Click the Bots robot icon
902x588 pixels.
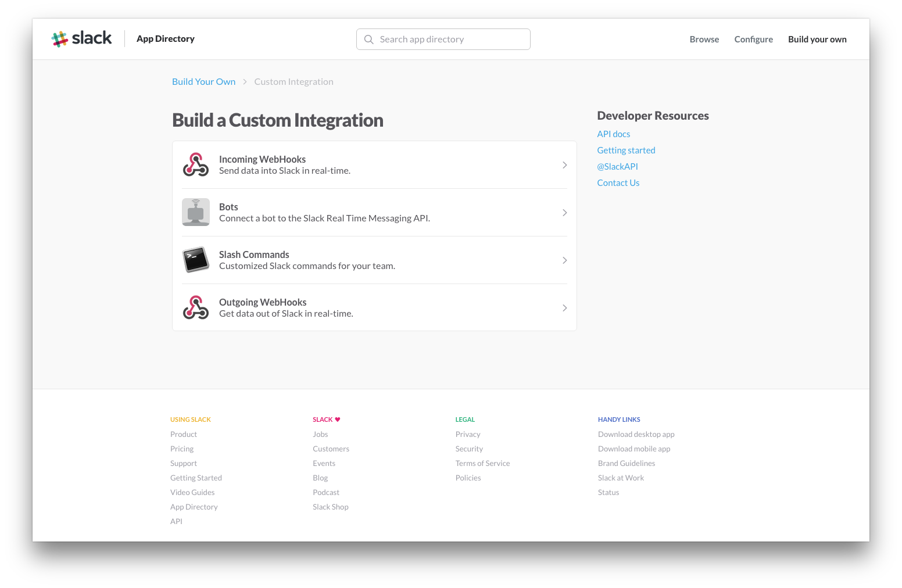[x=196, y=212]
